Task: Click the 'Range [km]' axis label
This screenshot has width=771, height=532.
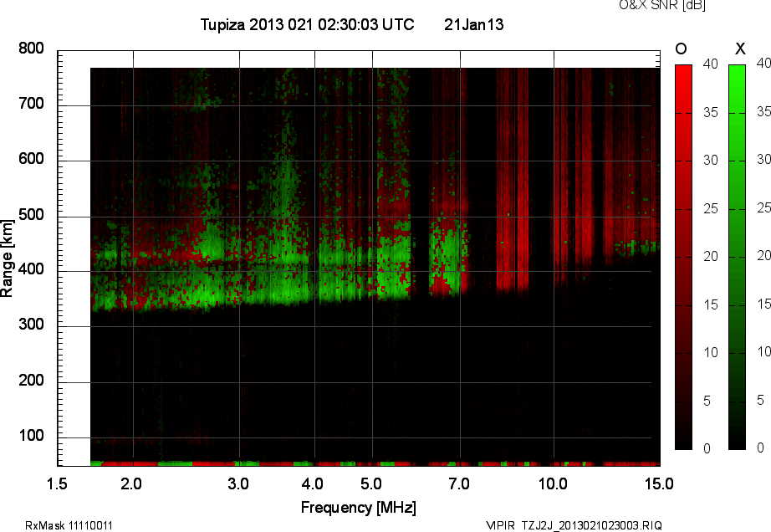Action: pyautogui.click(x=7, y=258)
